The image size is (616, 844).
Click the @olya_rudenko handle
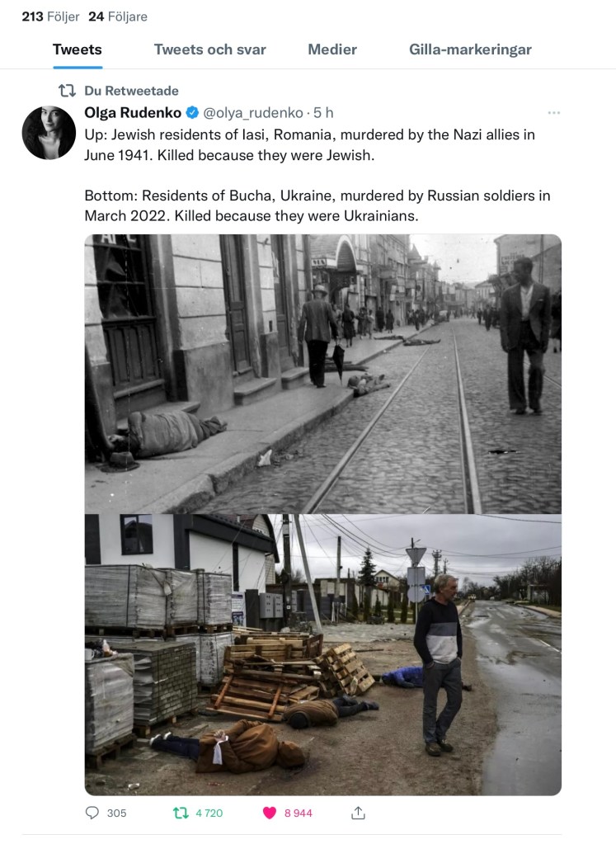coord(253,112)
